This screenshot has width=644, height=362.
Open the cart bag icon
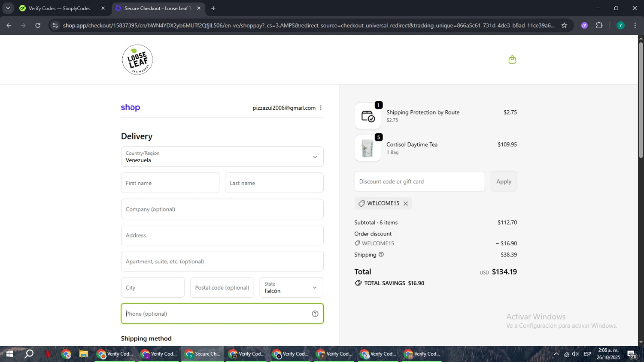(x=512, y=60)
